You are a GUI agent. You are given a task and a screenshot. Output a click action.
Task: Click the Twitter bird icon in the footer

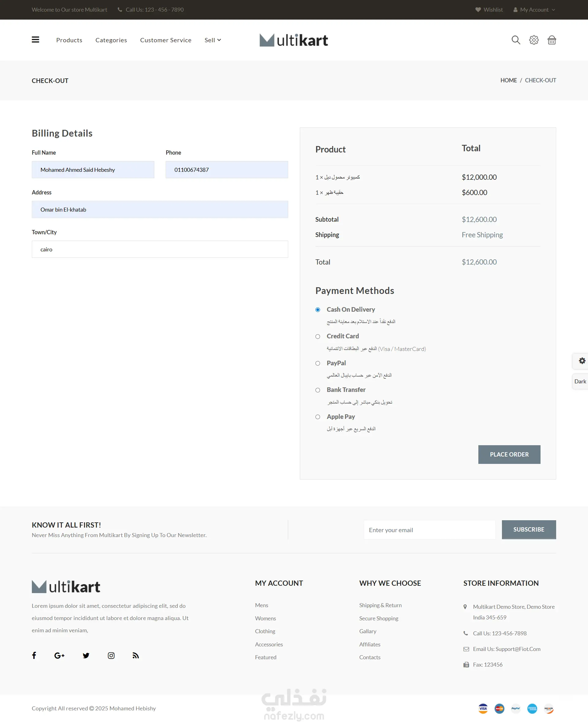pos(86,655)
